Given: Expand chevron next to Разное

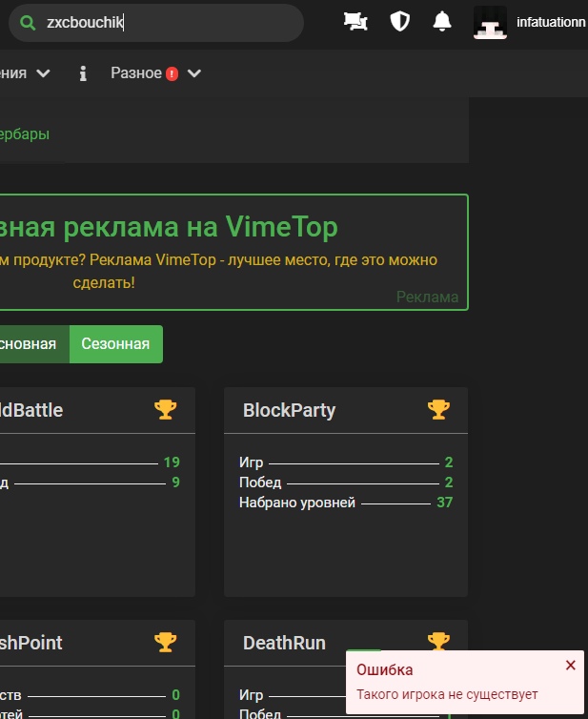Looking at the screenshot, I should [194, 73].
